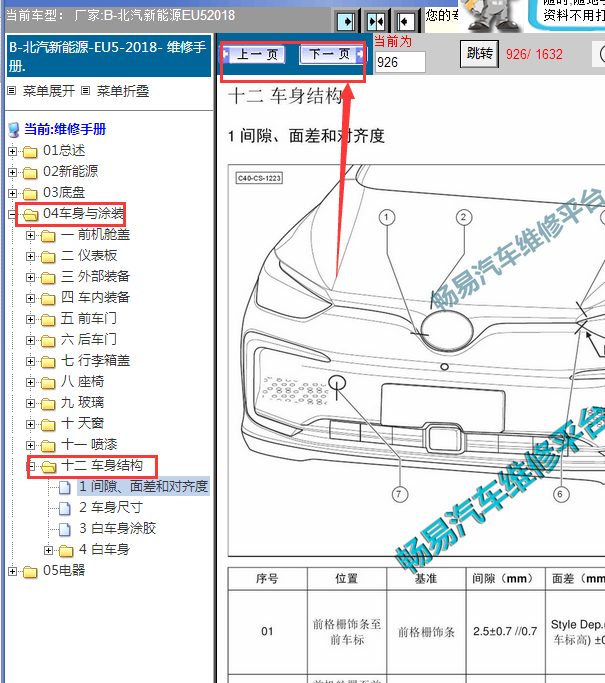This screenshot has width=605, height=683.
Task: Expand the 二 仪表板 node
Action: coord(30,257)
